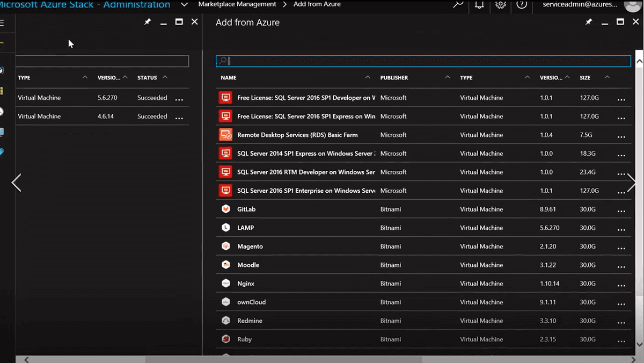Click the ownCloud icon

pos(226,302)
